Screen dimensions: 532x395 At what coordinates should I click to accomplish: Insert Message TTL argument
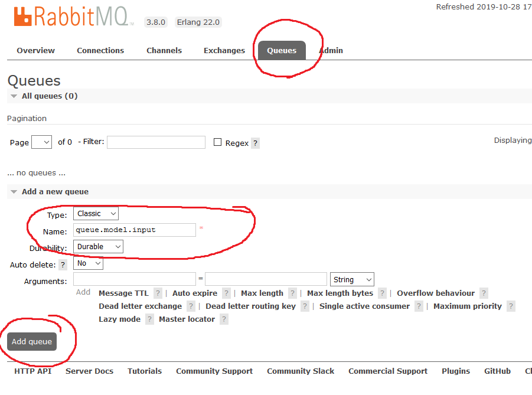(124, 293)
